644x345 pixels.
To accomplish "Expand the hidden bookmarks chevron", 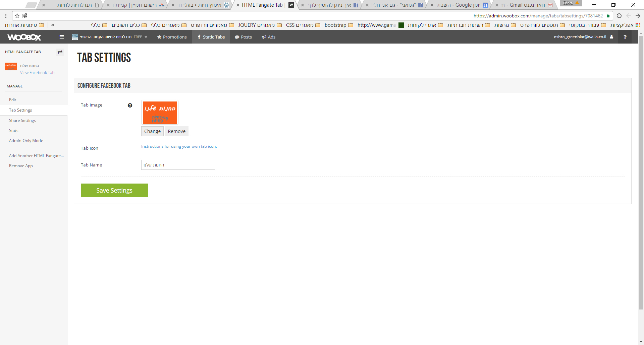I will (x=53, y=25).
